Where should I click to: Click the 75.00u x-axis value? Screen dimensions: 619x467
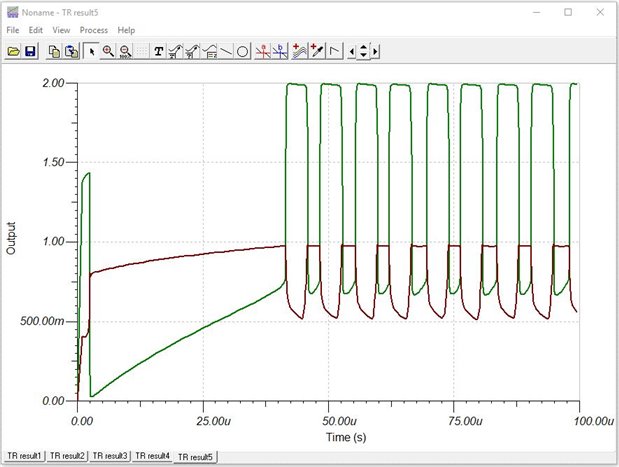[x=465, y=421]
